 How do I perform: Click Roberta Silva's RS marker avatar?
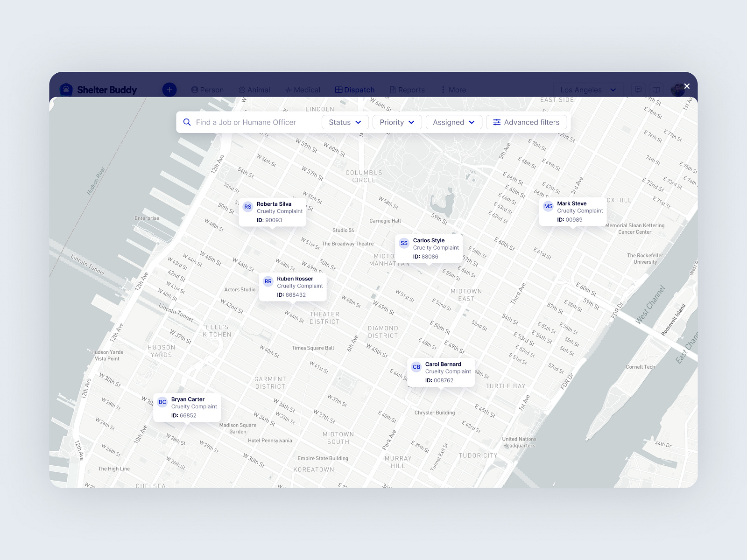pyautogui.click(x=247, y=206)
